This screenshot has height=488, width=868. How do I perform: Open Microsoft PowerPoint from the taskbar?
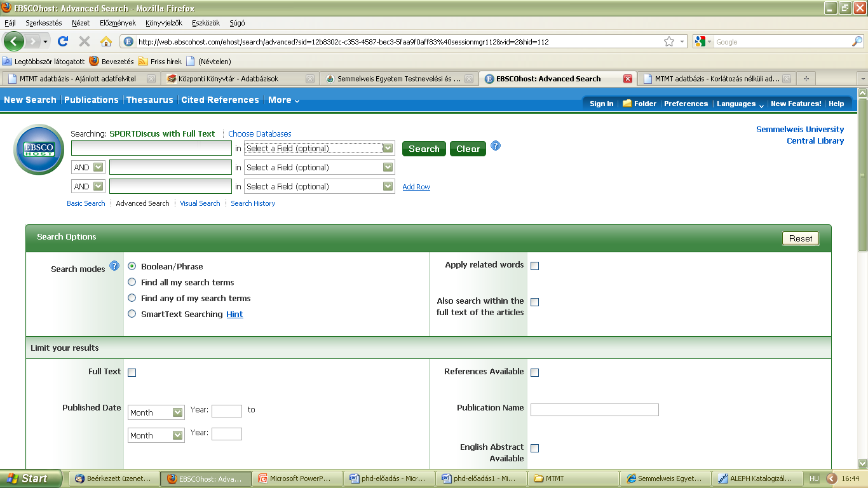pos(297,478)
